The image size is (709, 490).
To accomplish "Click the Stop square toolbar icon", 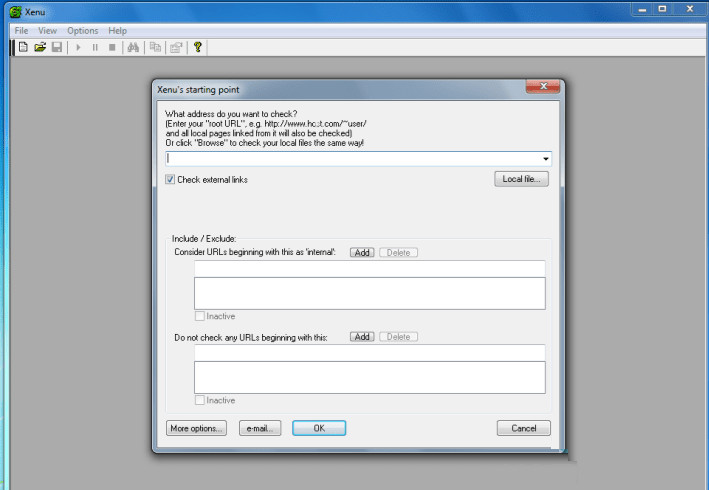I will [112, 47].
